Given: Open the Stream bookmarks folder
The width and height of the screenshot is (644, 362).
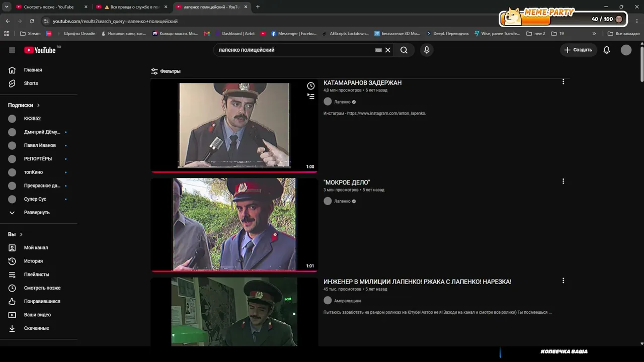Looking at the screenshot, I should (30, 34).
